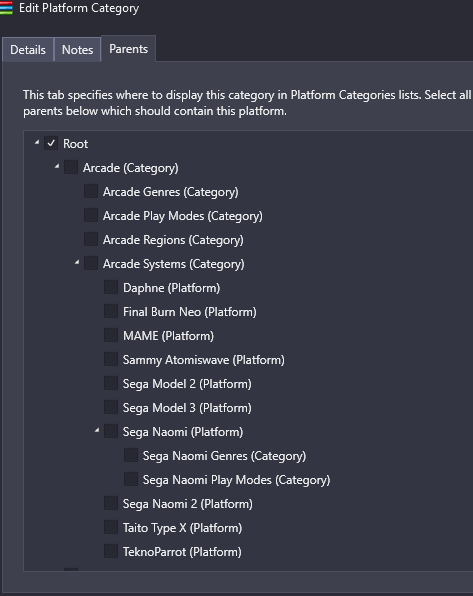Check the Taito Type X (Platform) checkbox
The height and width of the screenshot is (596, 473).
pos(111,527)
